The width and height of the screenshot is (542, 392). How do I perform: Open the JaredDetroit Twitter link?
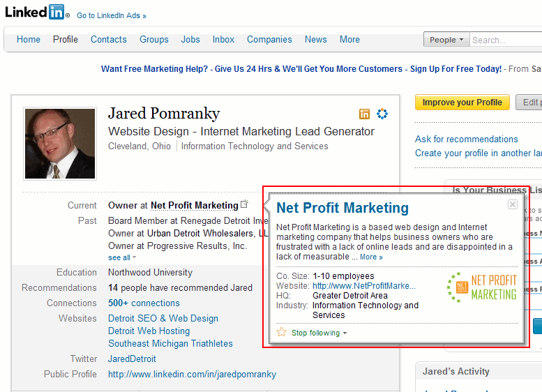click(132, 359)
